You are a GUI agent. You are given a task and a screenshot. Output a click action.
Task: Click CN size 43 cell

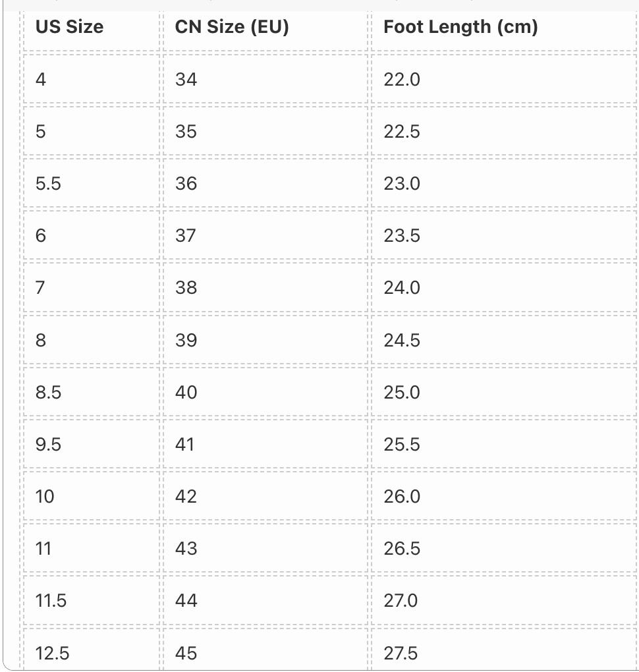(265, 548)
